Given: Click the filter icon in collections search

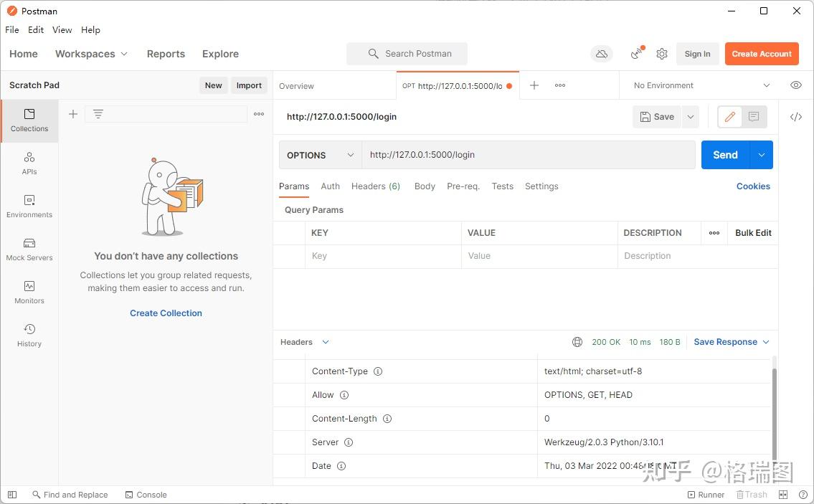Looking at the screenshot, I should point(98,114).
